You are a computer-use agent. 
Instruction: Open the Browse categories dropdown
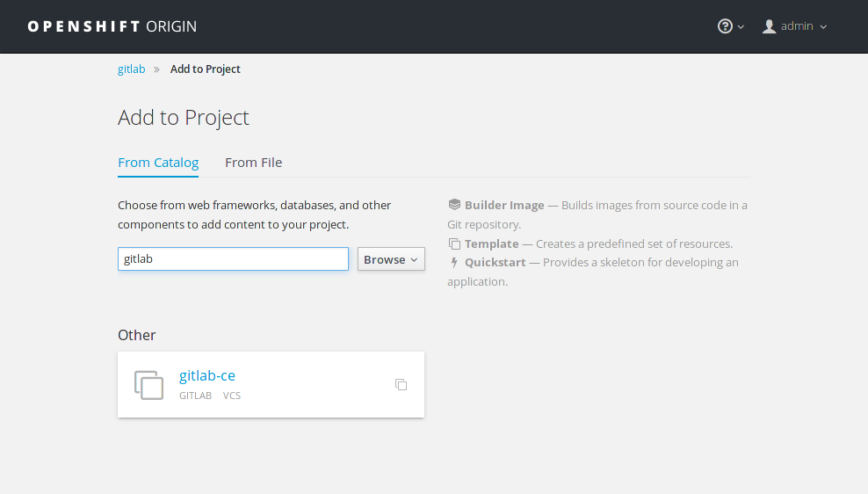point(391,259)
